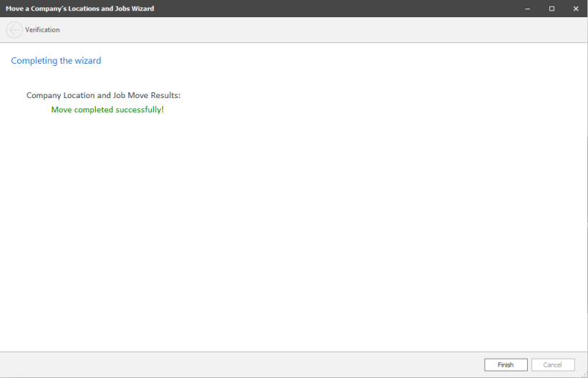Click the word 'Company' in the results label

(x=44, y=95)
